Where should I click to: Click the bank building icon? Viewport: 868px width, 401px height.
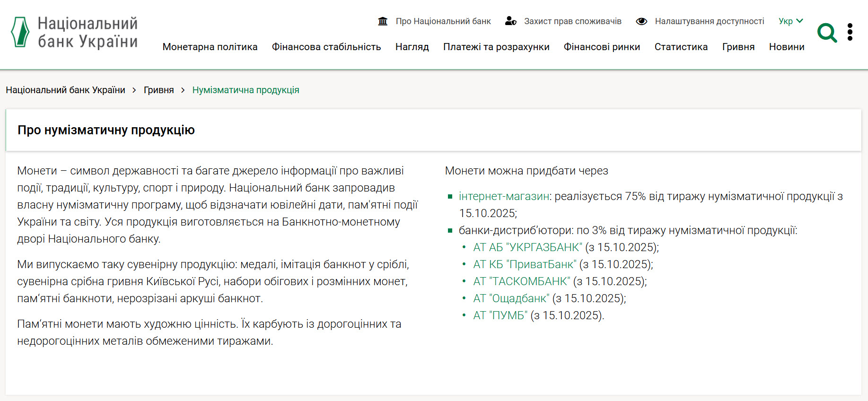pyautogui.click(x=383, y=21)
